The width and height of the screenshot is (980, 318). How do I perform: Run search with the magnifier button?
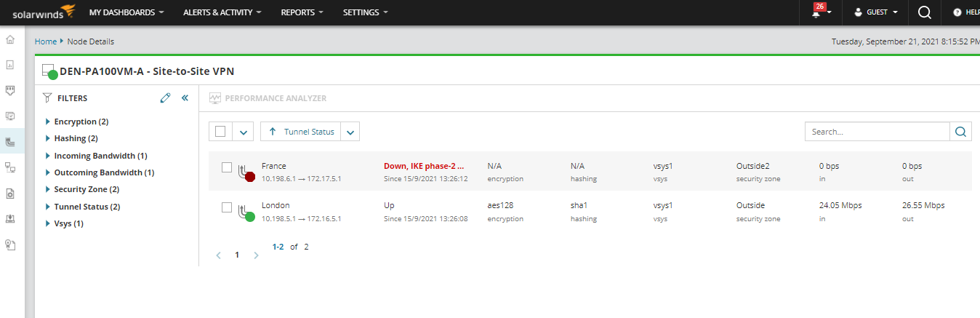click(961, 132)
